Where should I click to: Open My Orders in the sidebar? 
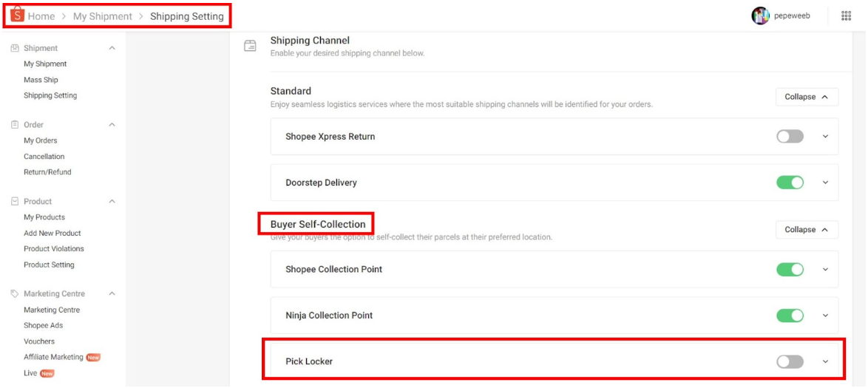(x=41, y=140)
